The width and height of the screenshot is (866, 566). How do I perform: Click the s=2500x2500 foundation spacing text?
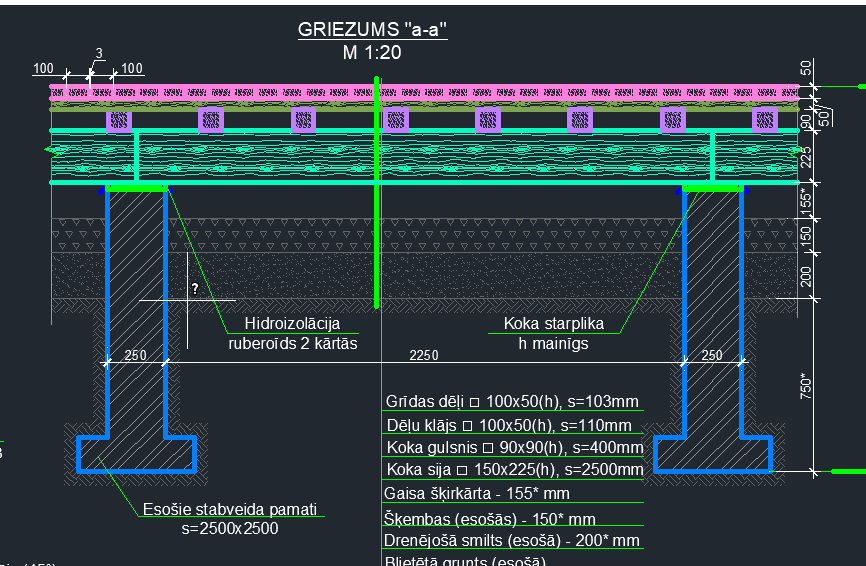pos(230,528)
